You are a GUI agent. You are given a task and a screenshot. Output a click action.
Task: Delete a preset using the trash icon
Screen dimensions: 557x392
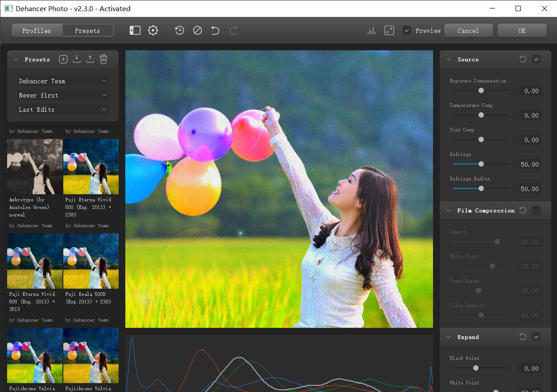coord(103,59)
